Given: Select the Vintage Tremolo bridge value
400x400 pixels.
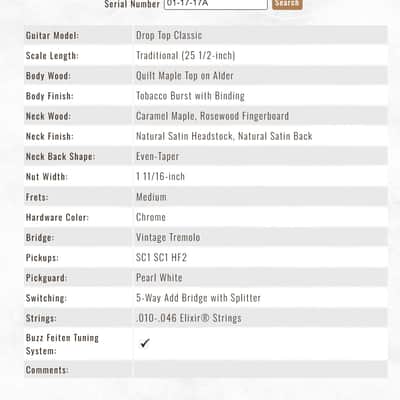Looking at the screenshot, I should (x=168, y=237).
